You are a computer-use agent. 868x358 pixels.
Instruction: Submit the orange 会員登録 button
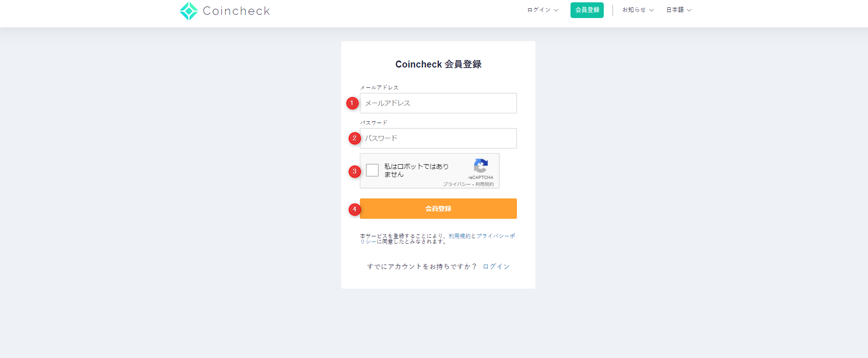pyautogui.click(x=438, y=209)
